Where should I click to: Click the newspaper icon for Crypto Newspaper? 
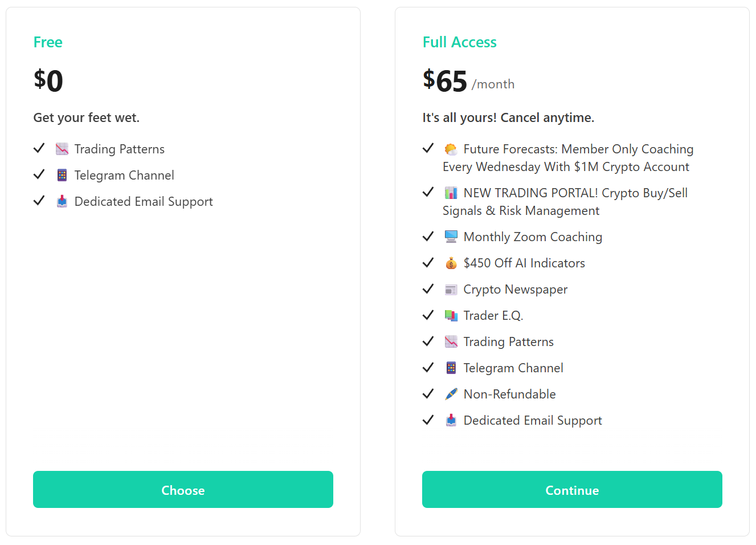(x=451, y=290)
